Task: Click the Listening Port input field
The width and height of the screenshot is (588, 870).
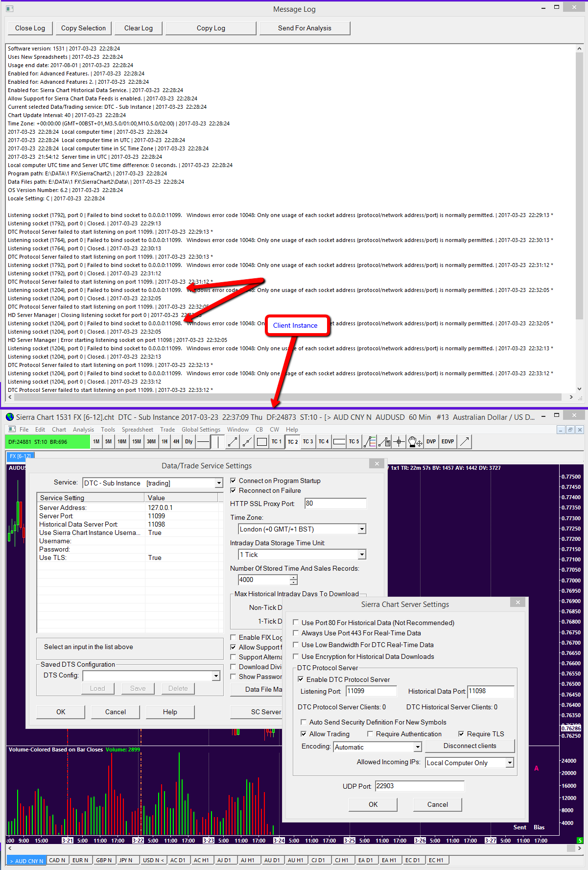Action: coord(371,691)
